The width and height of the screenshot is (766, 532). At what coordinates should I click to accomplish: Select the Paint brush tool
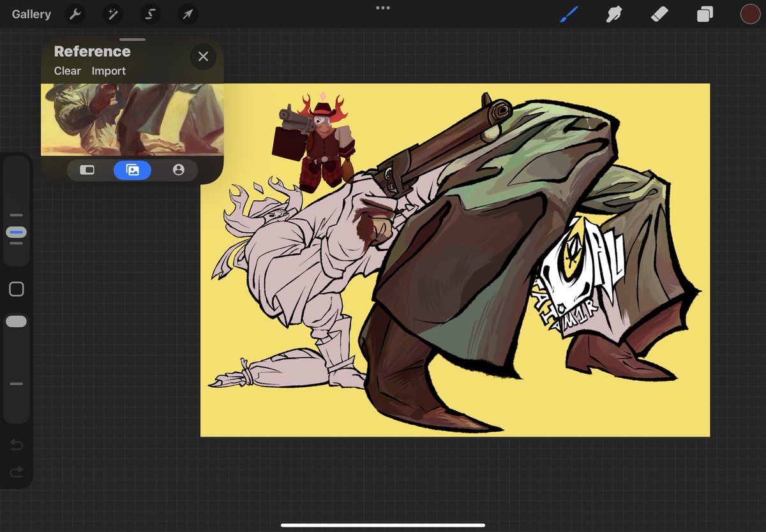tap(568, 14)
